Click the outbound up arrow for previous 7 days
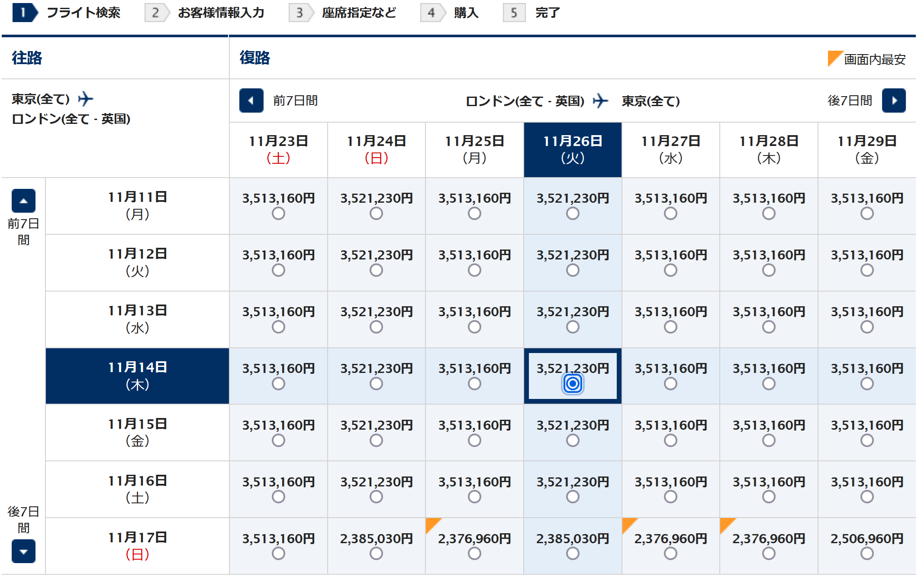 23,201
